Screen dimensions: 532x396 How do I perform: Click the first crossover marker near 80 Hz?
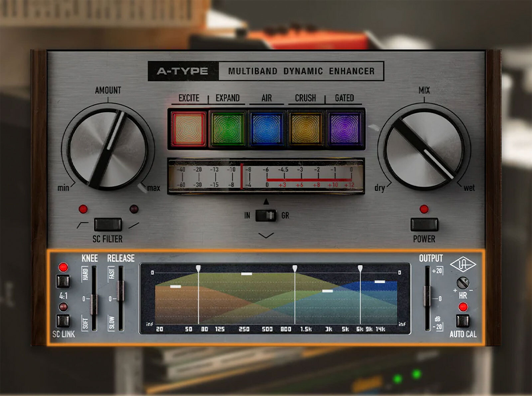click(x=198, y=268)
